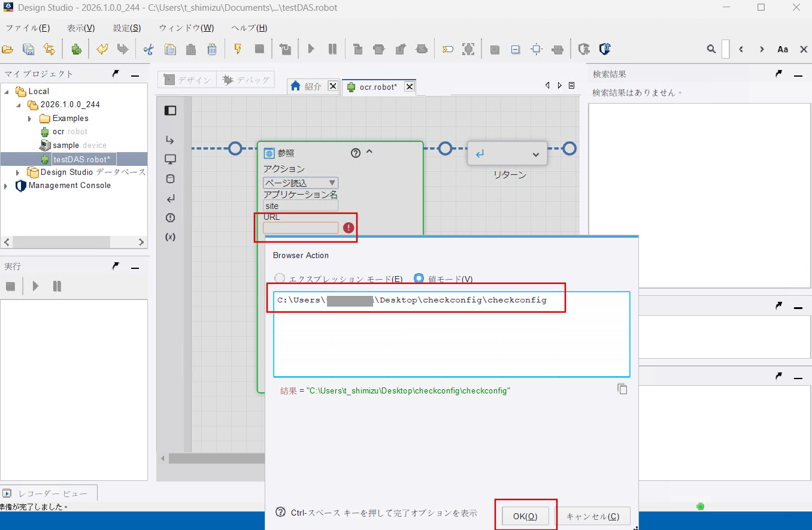
Task: Click the magnifier search icon
Action: click(x=711, y=49)
